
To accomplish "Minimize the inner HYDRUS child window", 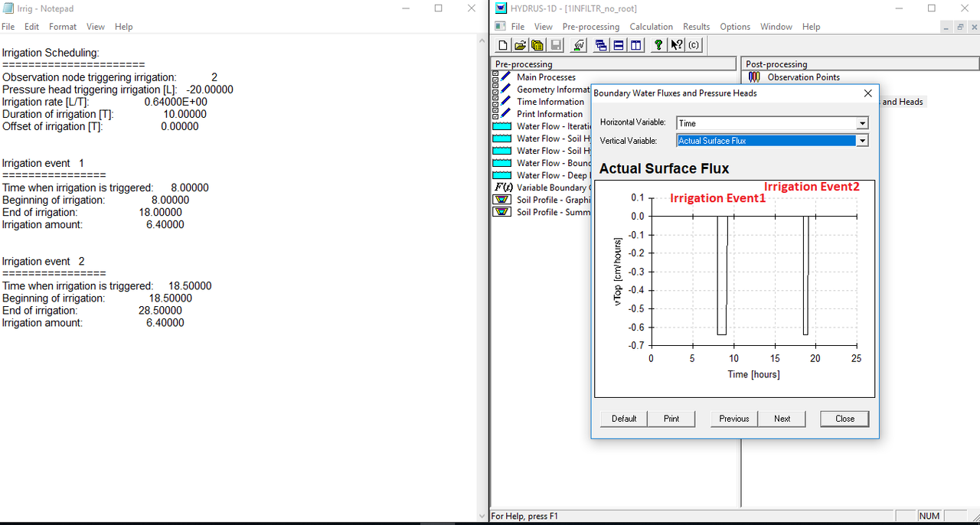I will click(x=946, y=27).
